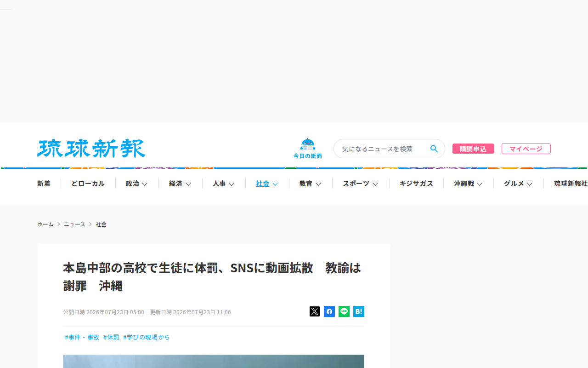Open 今日の紙面 newspaper icon

[308, 149]
